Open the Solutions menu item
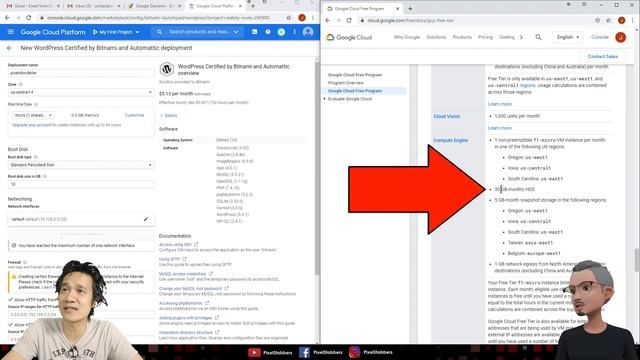 (x=436, y=37)
